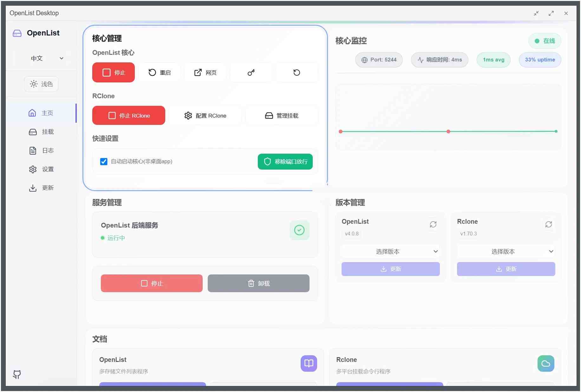Image resolution: width=581 pixels, height=392 pixels.
Task: Open the 选择版本 dropdown under OpenList
Action: 390,251
